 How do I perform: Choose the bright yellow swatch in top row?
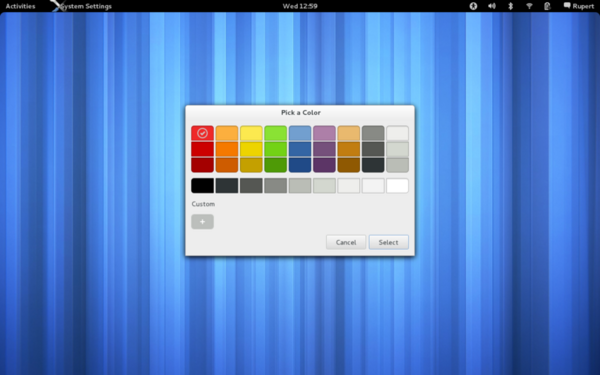pyautogui.click(x=251, y=133)
